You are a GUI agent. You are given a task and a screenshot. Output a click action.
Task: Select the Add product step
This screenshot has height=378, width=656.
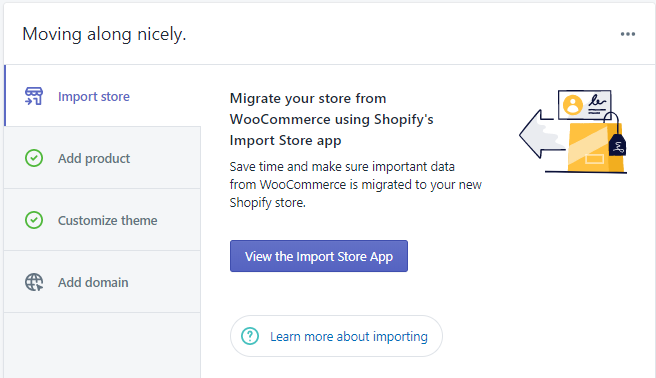102,158
